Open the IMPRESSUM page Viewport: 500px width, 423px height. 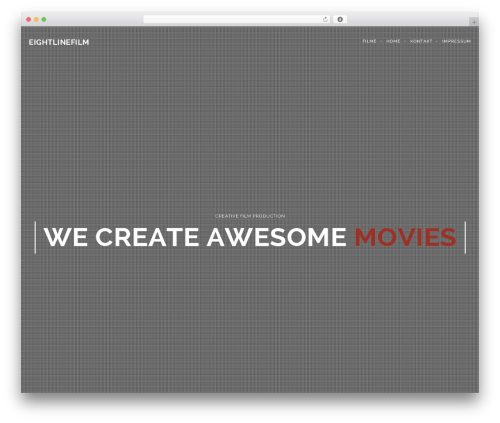coord(456,41)
